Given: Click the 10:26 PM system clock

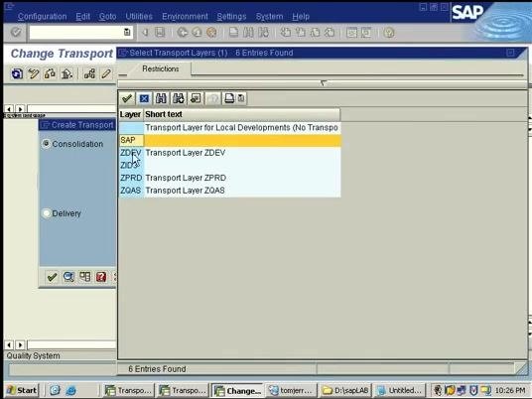Looking at the screenshot, I should click(510, 390).
